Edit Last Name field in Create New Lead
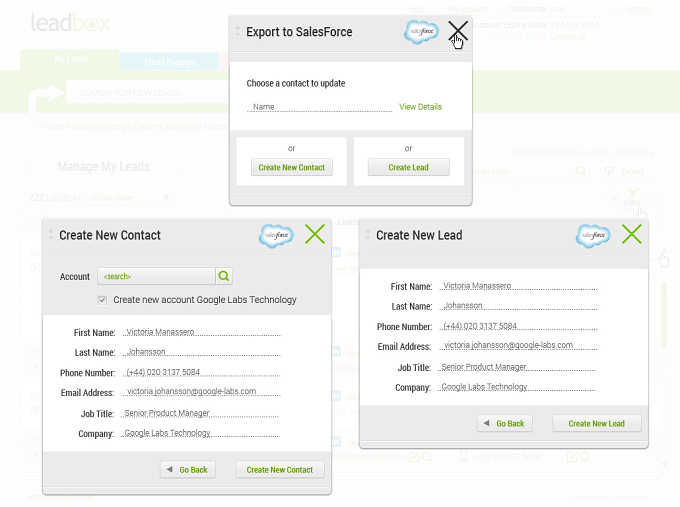 click(518, 306)
